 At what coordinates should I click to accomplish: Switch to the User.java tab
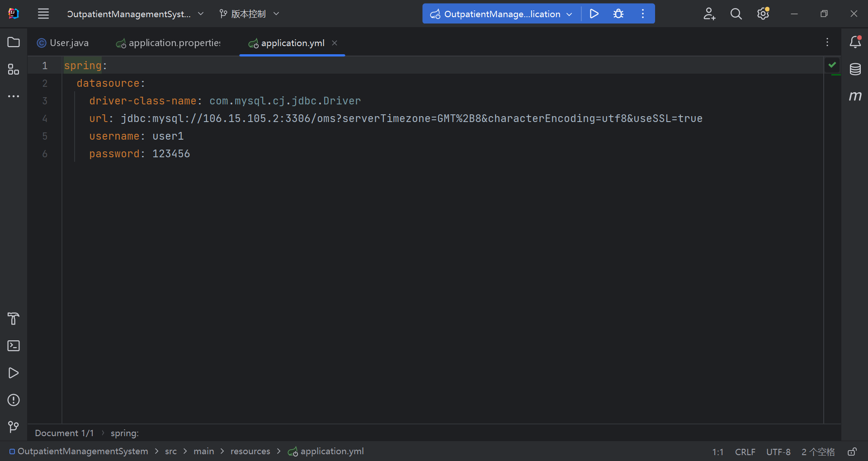click(63, 43)
